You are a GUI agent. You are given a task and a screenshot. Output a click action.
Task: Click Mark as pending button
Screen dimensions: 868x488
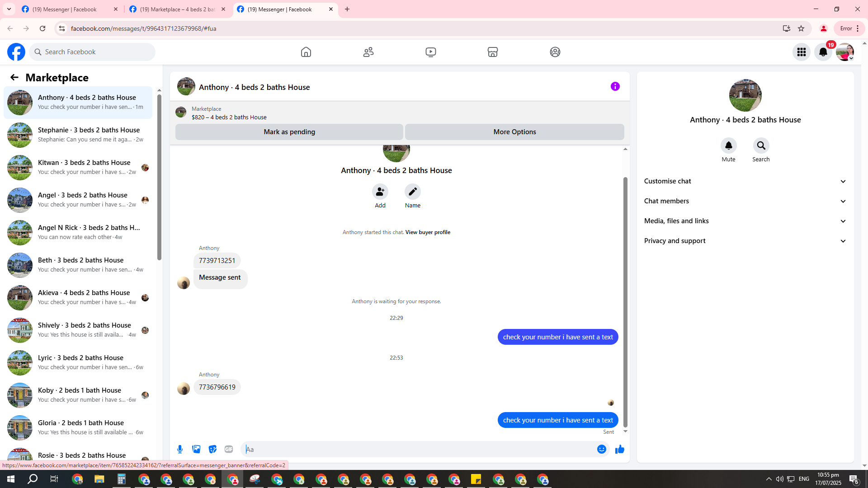pyautogui.click(x=289, y=132)
